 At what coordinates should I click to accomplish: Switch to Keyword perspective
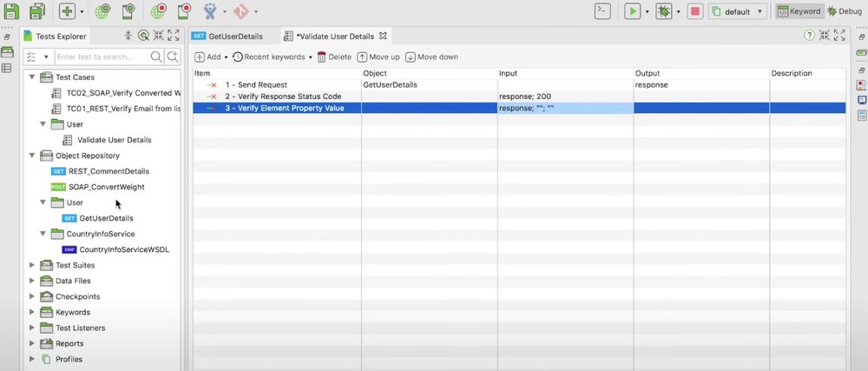pos(798,11)
